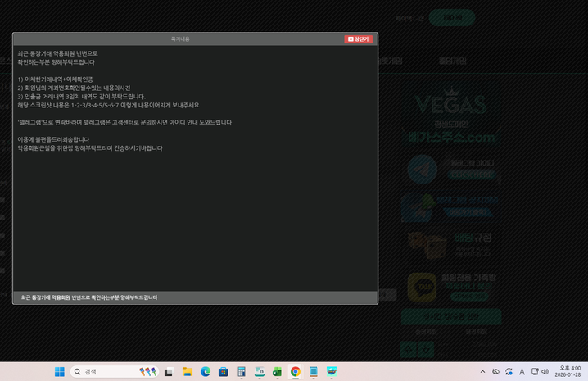This screenshot has width=588, height=381.
Task: Open Calculator app from taskbar
Action: [x=242, y=372]
